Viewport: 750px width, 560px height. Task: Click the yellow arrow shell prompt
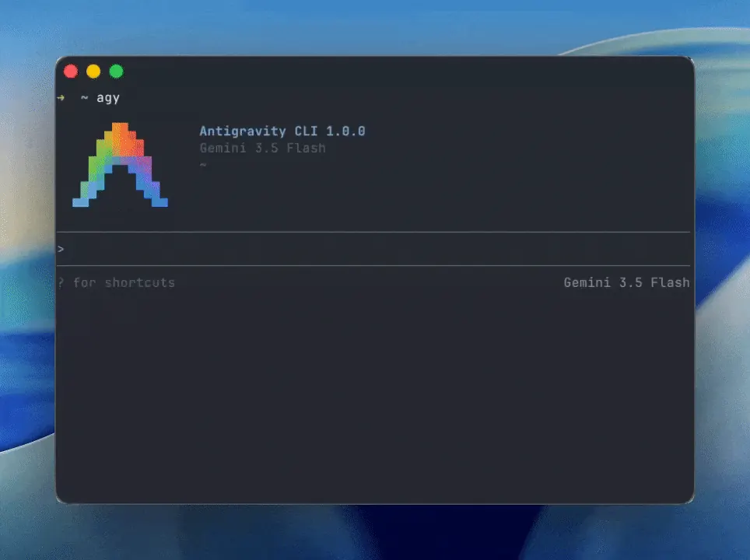click(x=61, y=97)
